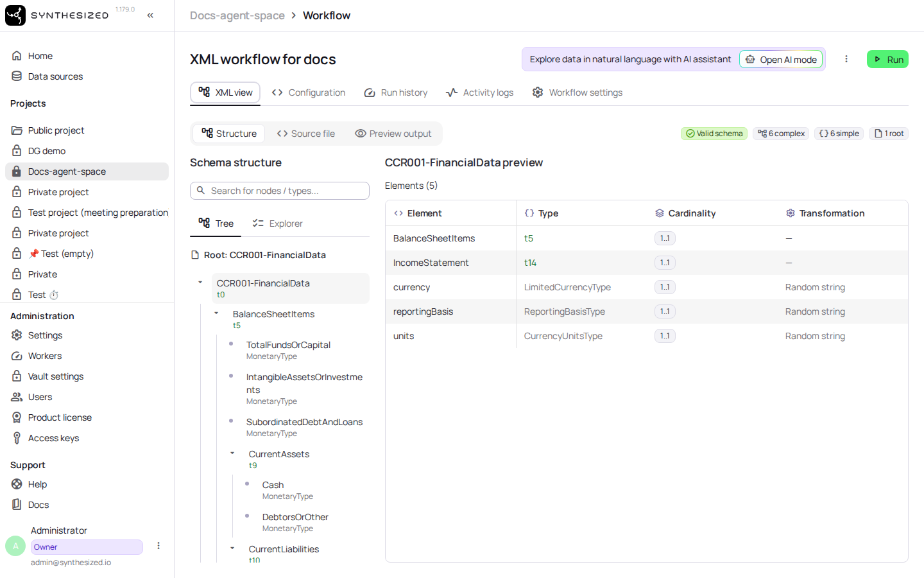Click the reportingBasis element row
The image size is (924, 578).
647,311
